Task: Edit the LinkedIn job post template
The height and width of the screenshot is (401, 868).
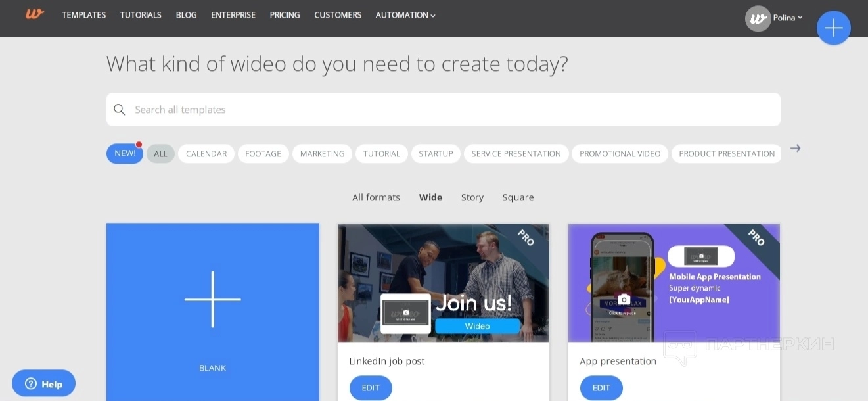Action: [x=371, y=388]
